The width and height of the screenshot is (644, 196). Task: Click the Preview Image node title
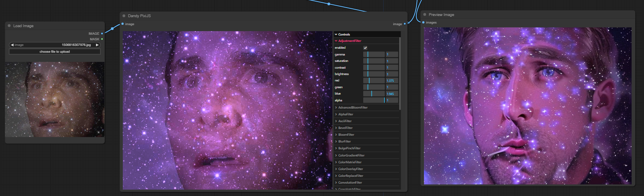click(441, 15)
